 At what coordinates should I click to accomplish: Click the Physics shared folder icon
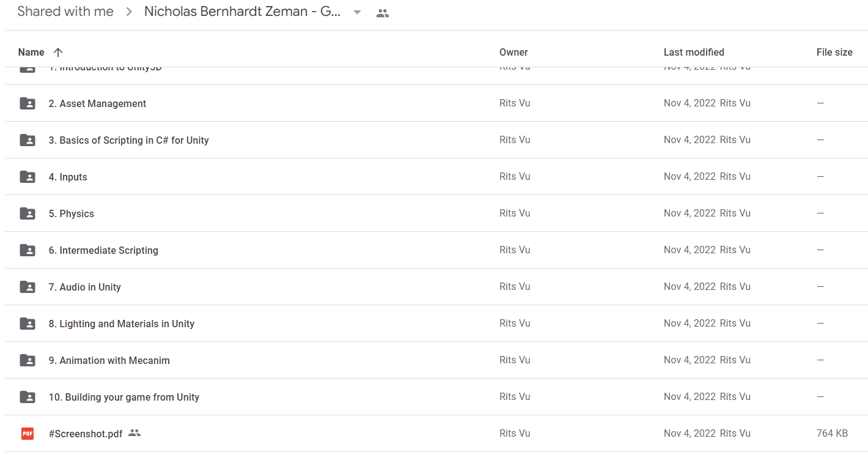point(28,213)
